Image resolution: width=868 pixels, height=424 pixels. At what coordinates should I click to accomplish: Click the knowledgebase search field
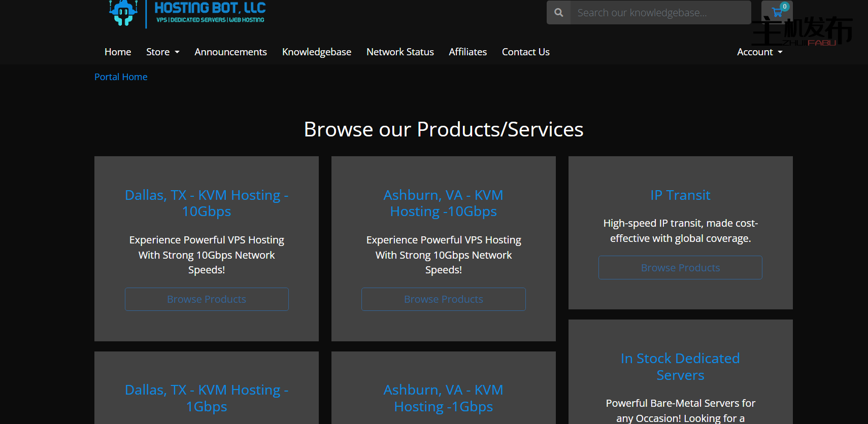click(660, 13)
